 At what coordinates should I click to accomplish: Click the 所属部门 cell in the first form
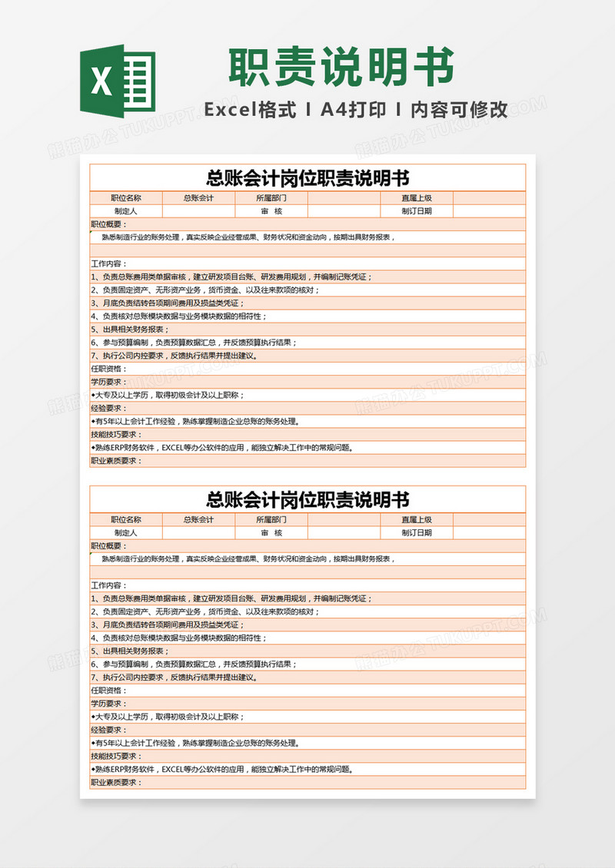[x=271, y=198]
